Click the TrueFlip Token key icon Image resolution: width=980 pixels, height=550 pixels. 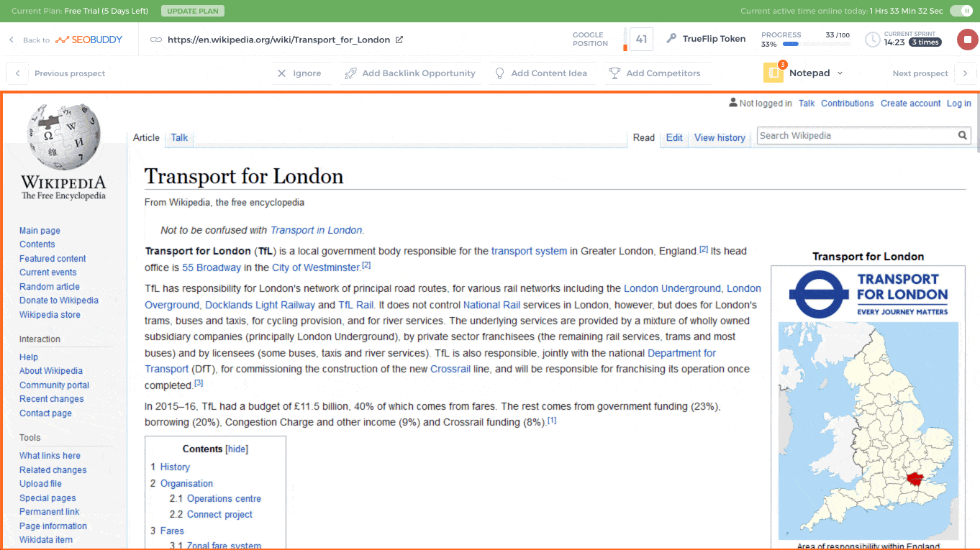(x=671, y=39)
